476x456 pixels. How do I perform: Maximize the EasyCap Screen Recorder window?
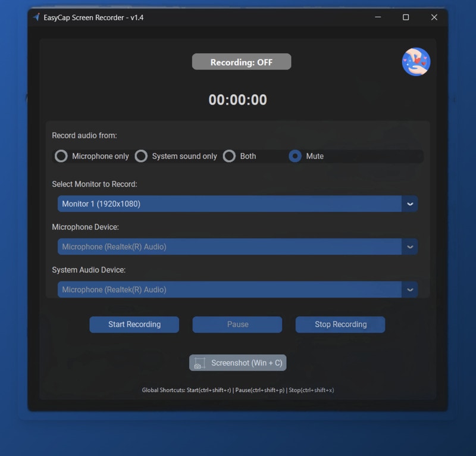[x=406, y=17]
